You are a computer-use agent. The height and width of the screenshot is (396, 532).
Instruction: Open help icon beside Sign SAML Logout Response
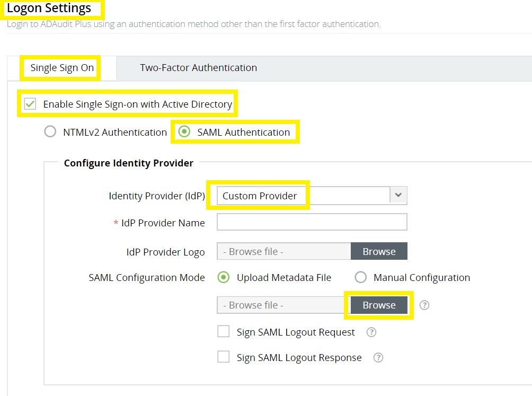coord(378,357)
